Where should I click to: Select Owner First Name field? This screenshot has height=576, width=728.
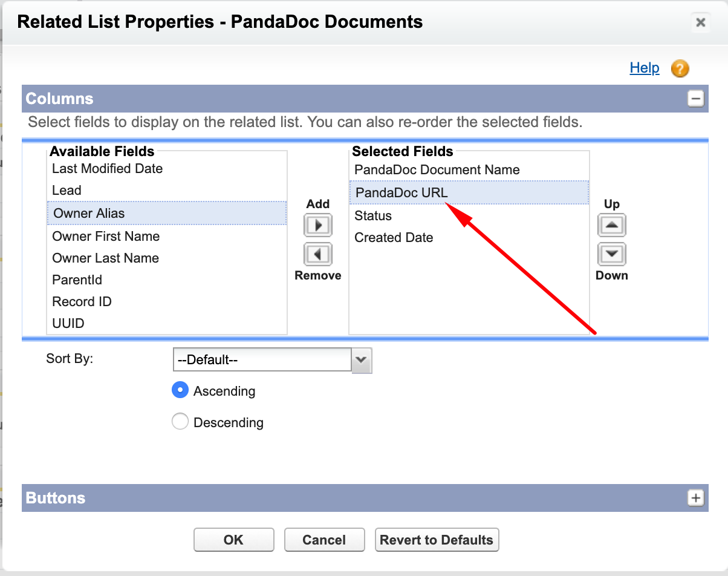pos(167,237)
